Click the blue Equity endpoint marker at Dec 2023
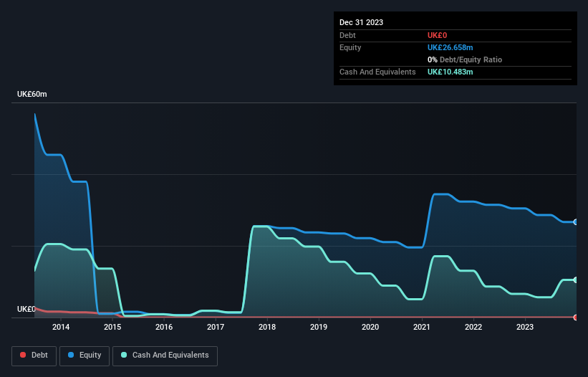 (576, 222)
